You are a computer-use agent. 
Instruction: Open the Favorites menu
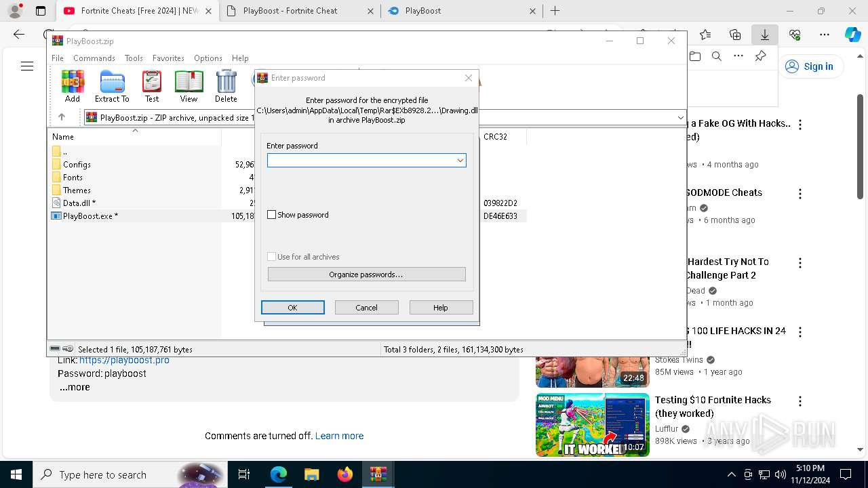coord(168,58)
